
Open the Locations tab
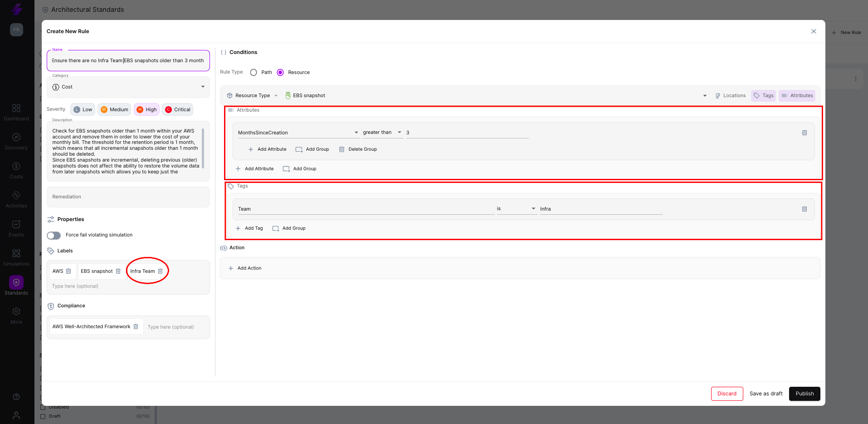(730, 95)
